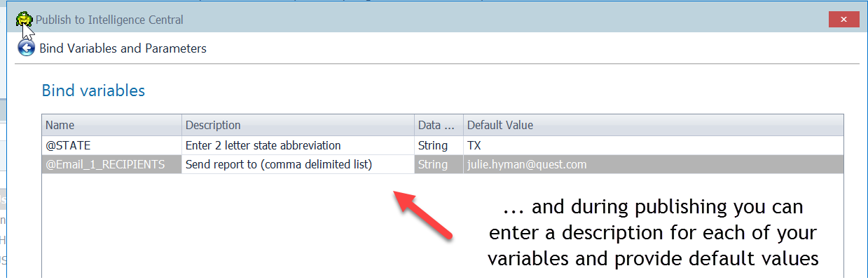Sort by the Default Value column header
The image size is (868, 280).
(x=653, y=125)
